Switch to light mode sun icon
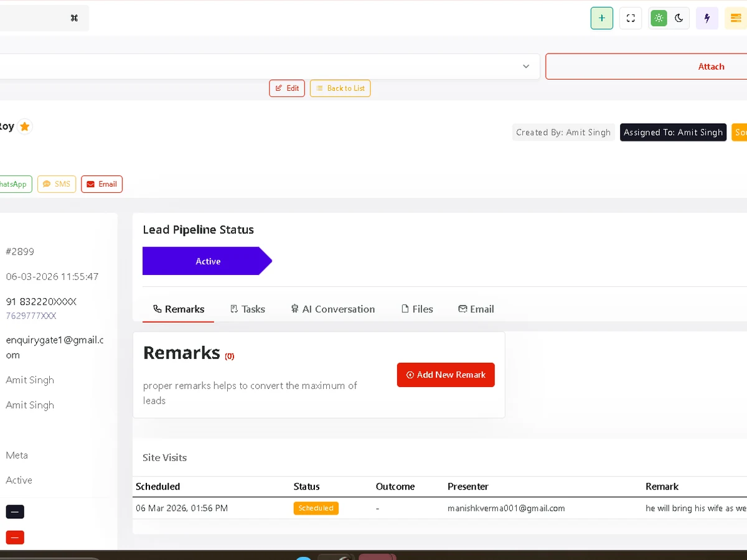 (659, 18)
